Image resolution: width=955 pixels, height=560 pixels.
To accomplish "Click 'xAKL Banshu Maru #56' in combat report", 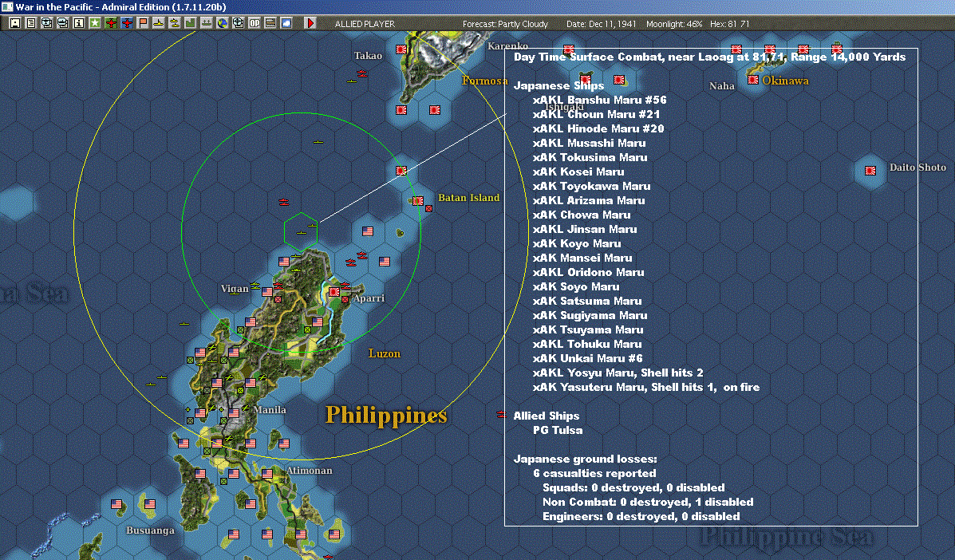I will [x=599, y=100].
